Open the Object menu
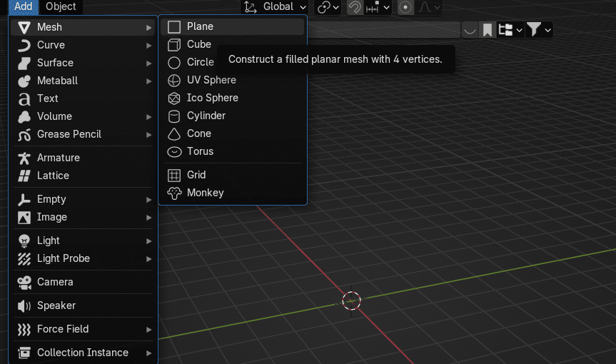Viewport: 616px width, 364px height. [61, 6]
